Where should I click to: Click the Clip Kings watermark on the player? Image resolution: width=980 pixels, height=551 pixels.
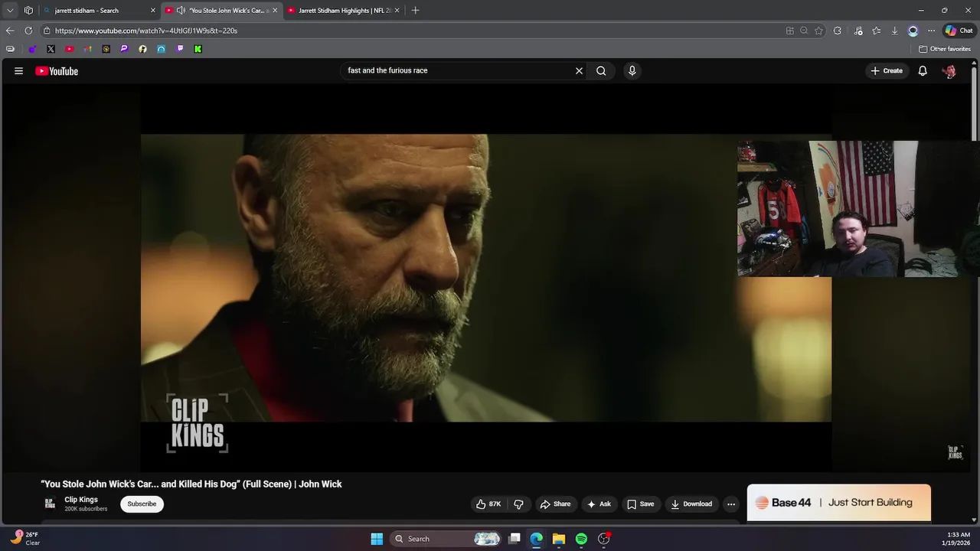click(955, 452)
